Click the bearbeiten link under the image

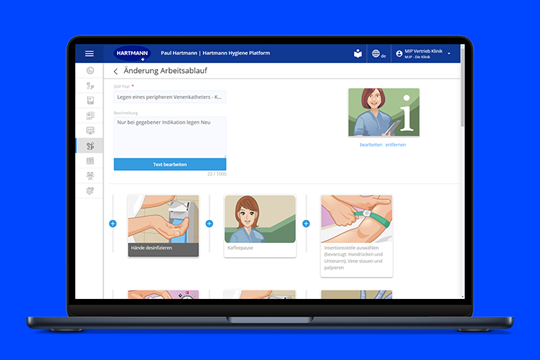click(x=371, y=145)
